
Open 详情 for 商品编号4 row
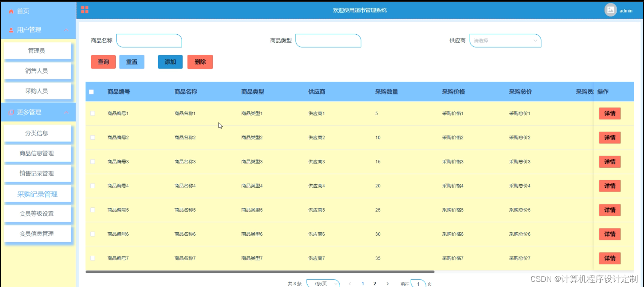[610, 186]
